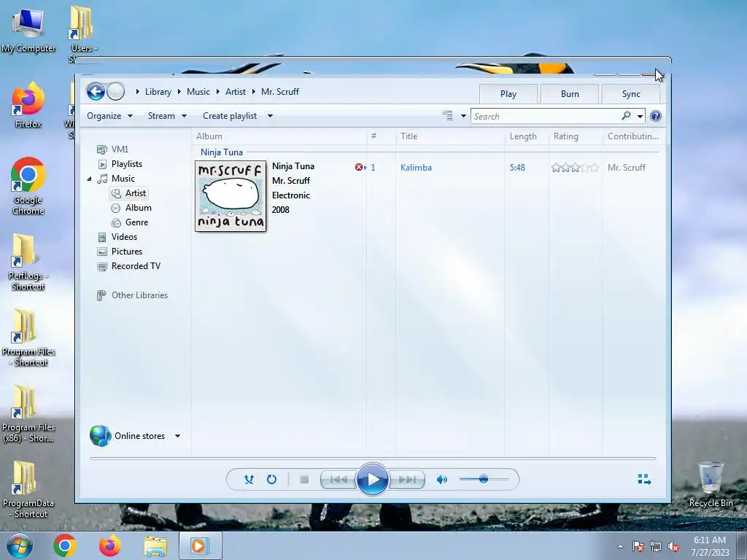Open Google Chrome from the taskbar
Image resolution: width=747 pixels, height=560 pixels.
65,545
